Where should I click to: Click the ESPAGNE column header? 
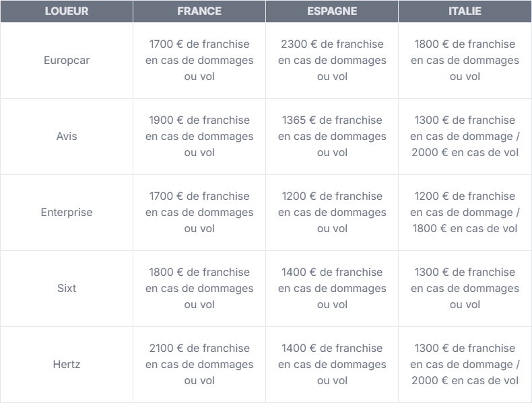pyautogui.click(x=332, y=11)
